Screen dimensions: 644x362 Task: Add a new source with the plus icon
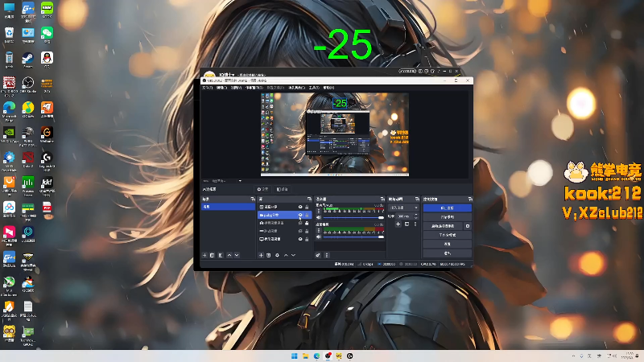tap(261, 255)
